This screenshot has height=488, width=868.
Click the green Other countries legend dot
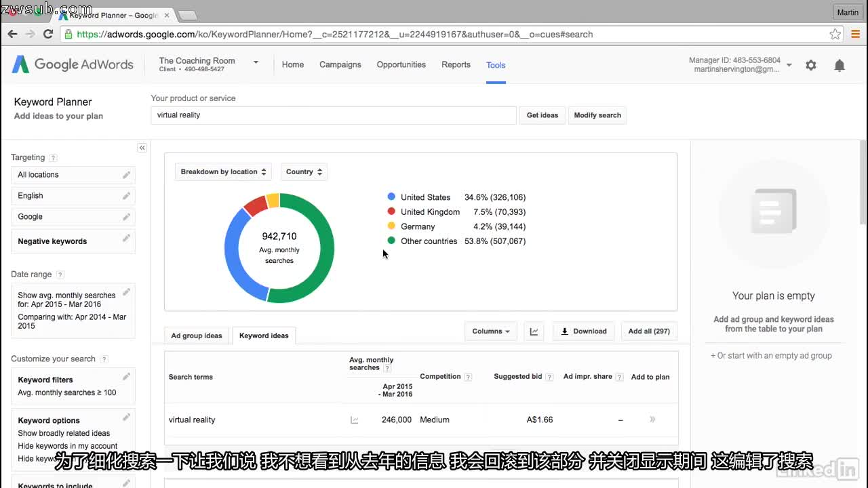pos(391,241)
